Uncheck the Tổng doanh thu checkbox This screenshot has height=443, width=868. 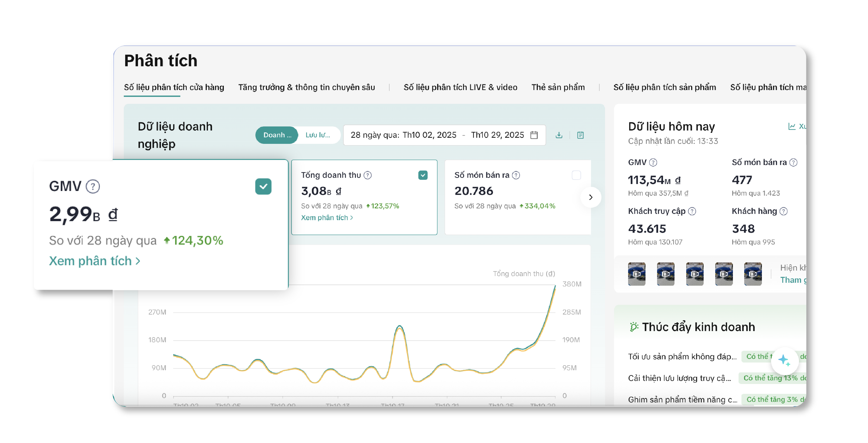click(x=423, y=175)
